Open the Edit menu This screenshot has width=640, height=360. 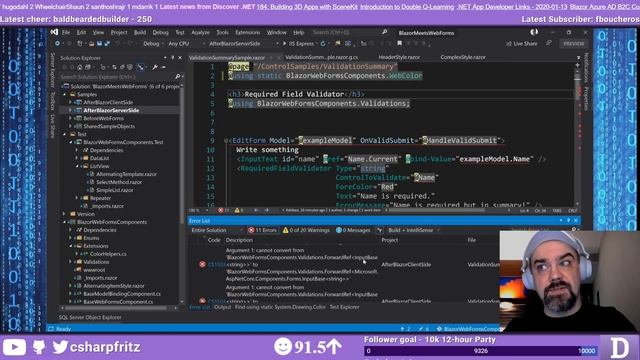point(82,32)
